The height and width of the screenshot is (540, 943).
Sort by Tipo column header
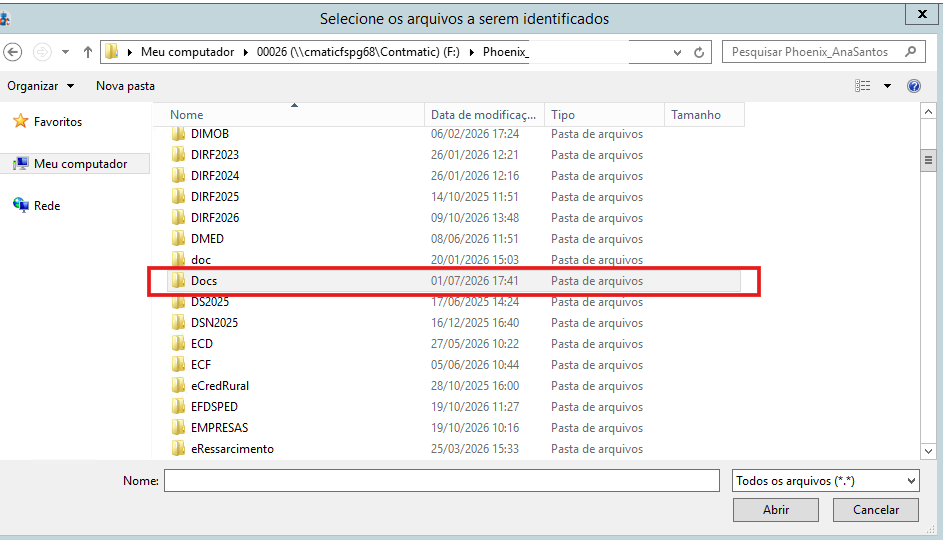tap(604, 115)
